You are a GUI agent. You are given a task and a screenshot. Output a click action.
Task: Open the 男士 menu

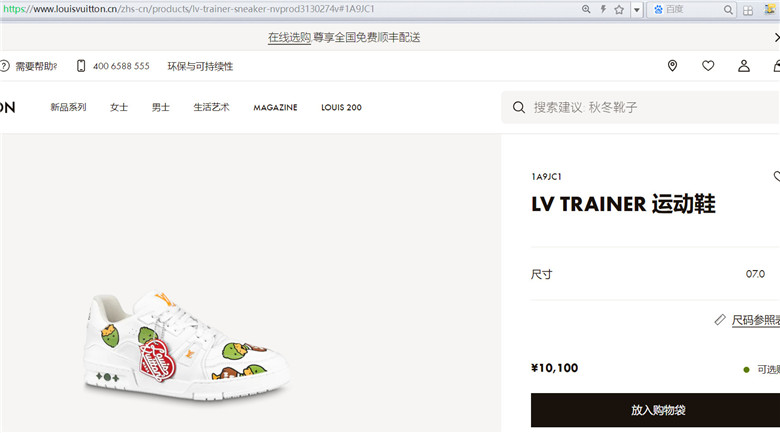coord(161,107)
